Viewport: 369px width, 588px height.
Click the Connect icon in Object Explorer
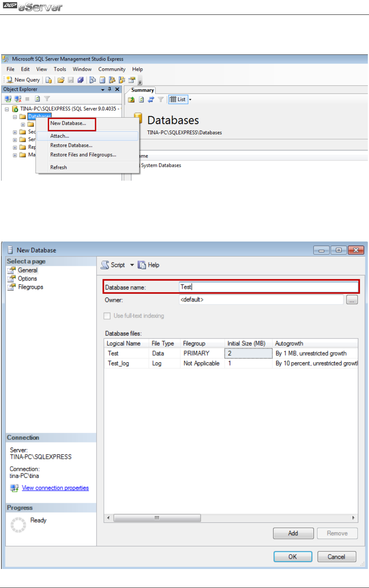pos(8,99)
